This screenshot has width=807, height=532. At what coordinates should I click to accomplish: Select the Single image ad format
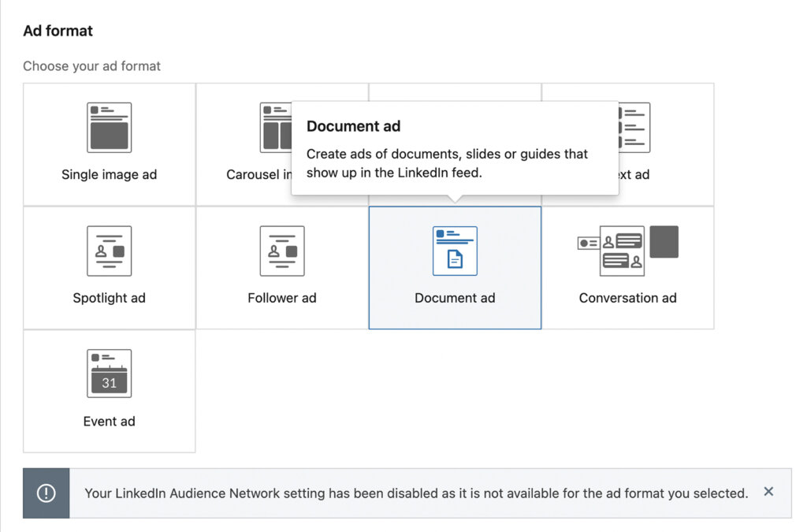click(109, 144)
